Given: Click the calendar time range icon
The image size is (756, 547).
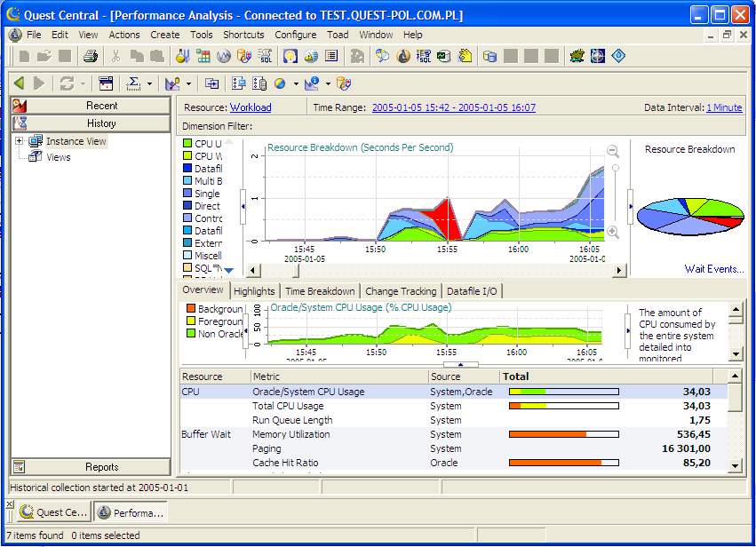Looking at the screenshot, I should [x=106, y=83].
